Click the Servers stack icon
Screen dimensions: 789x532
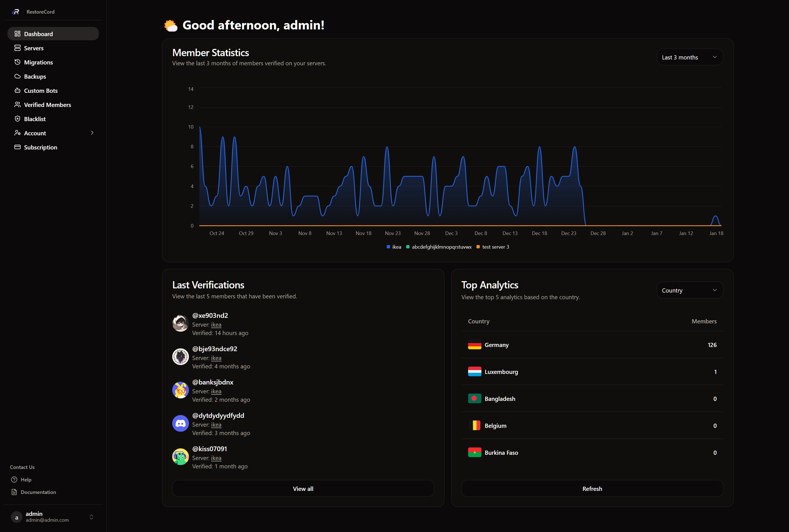pos(17,48)
